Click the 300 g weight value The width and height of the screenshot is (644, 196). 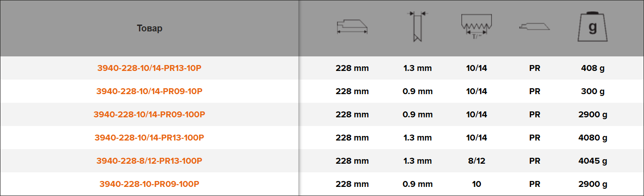[x=593, y=91]
